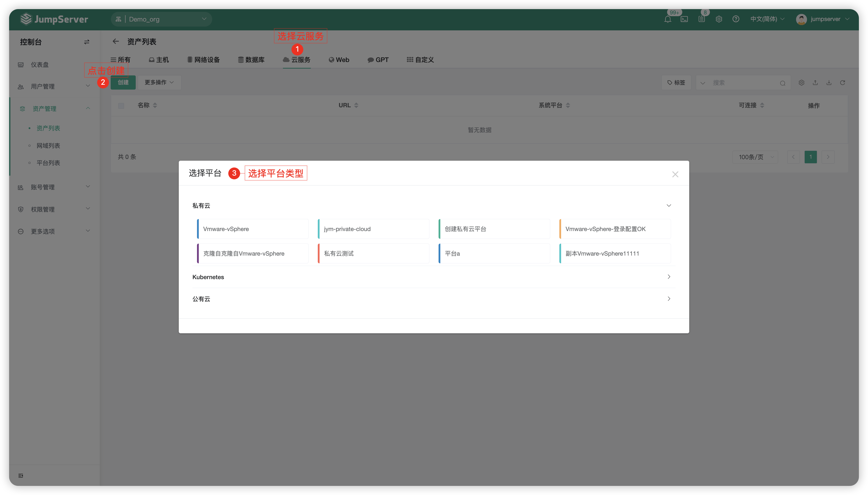This screenshot has height=495, width=868.
Task: Refresh the asset table
Action: tap(842, 82)
